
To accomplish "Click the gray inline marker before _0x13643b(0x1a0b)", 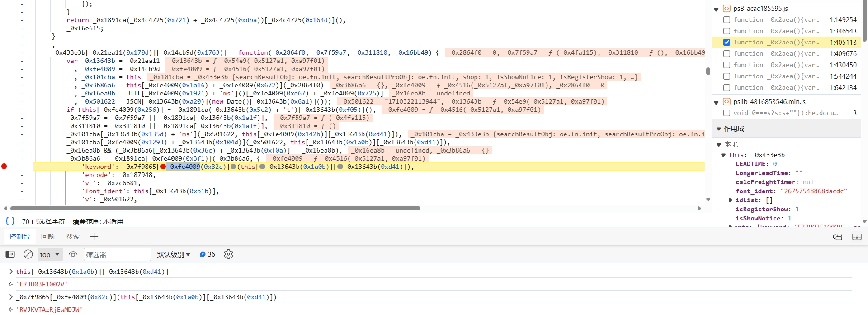I will [x=262, y=167].
